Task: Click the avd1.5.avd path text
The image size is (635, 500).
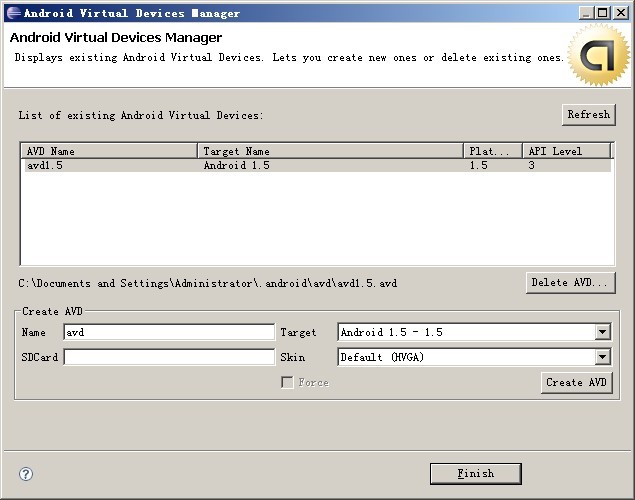Action: [208, 283]
